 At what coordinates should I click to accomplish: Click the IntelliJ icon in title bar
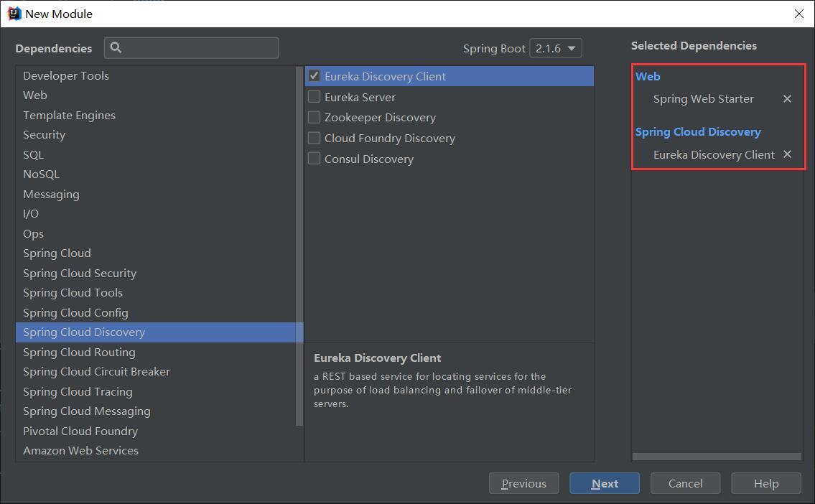14,14
